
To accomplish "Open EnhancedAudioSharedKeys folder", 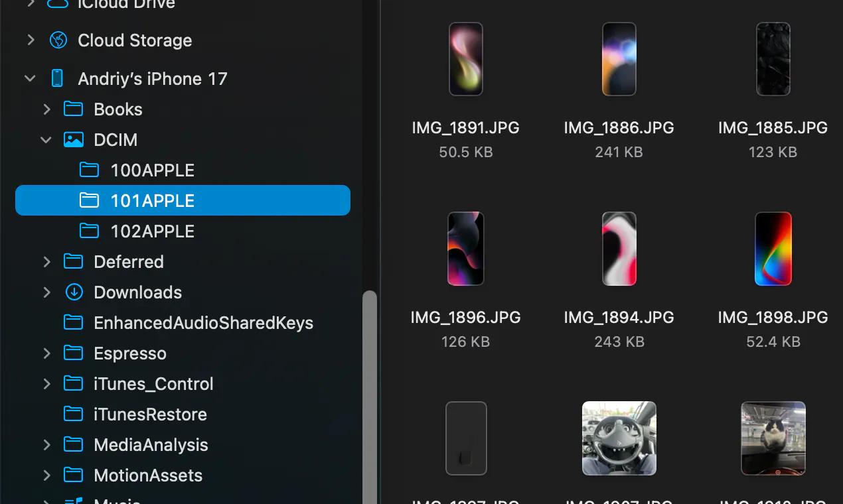I will [204, 323].
